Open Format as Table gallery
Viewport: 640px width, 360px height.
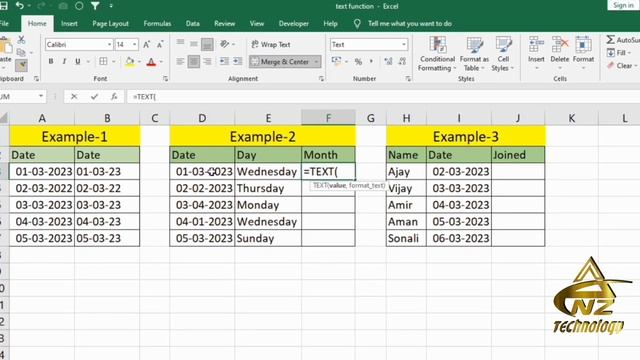[x=474, y=53]
